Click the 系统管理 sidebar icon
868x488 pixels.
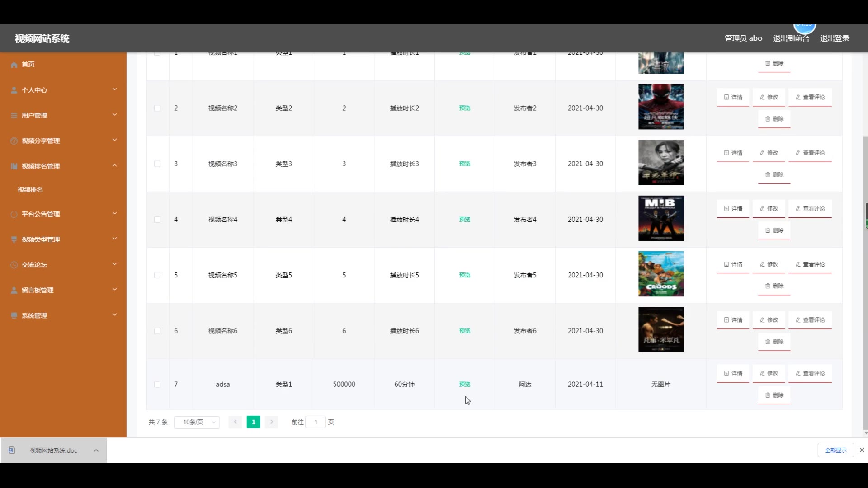coord(14,315)
